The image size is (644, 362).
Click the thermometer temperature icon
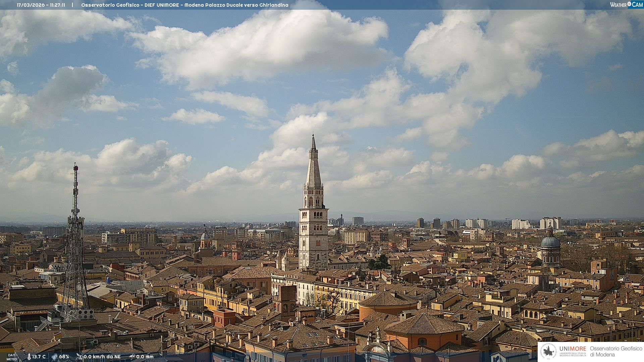(29, 357)
